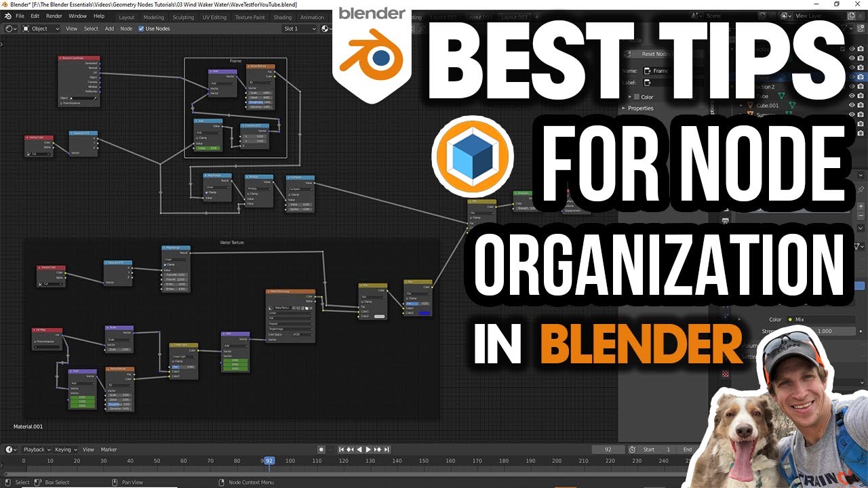Switch to the UV Editing workspace tab

(x=214, y=17)
